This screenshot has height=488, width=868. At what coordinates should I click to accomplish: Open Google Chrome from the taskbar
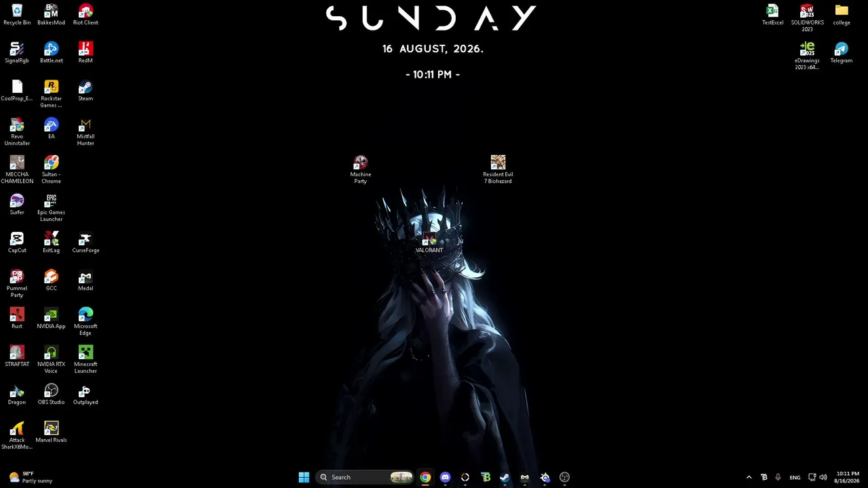(x=425, y=477)
